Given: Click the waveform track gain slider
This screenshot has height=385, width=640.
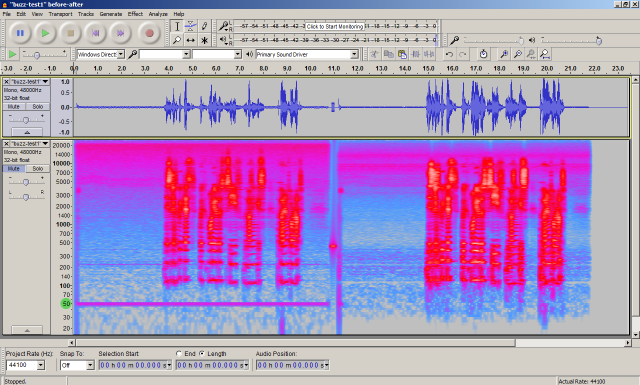Looking at the screenshot, I should point(27,120).
